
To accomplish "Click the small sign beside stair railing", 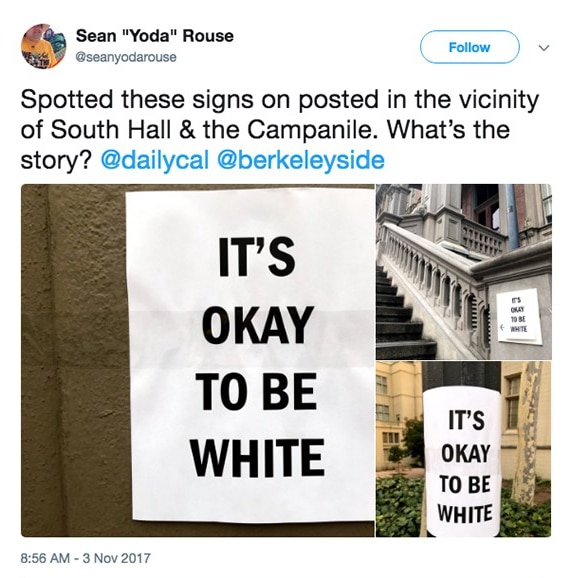I will [x=519, y=316].
